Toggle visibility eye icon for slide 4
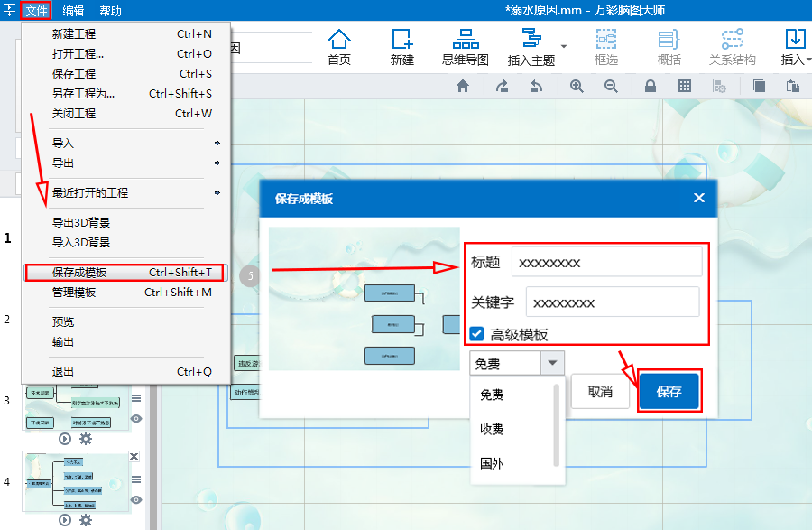The width and height of the screenshot is (812, 530). click(136, 499)
